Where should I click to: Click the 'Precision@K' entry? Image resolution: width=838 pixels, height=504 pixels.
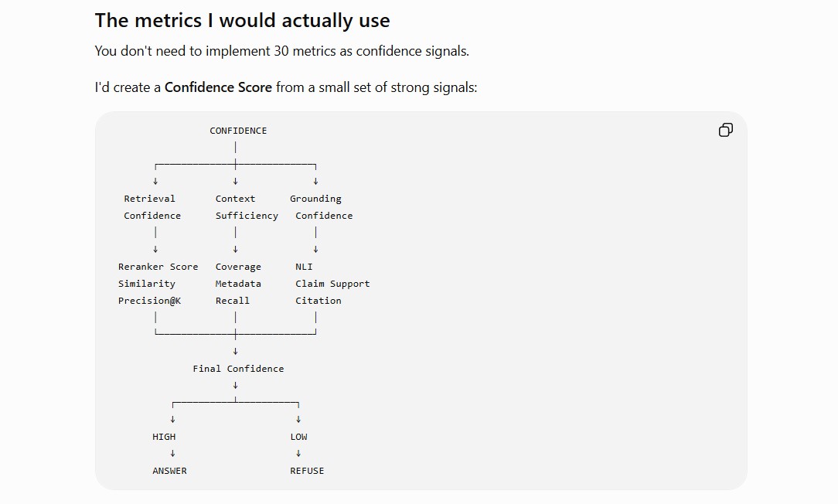[149, 301]
